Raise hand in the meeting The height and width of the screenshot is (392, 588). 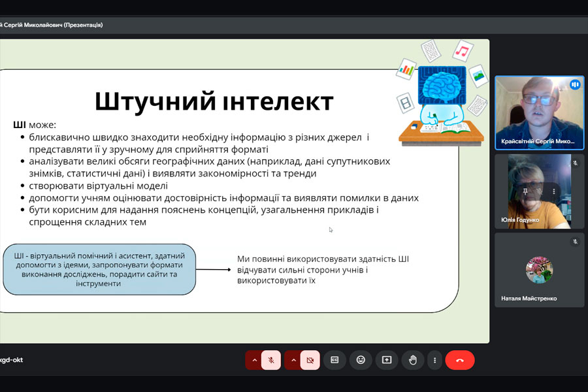(413, 360)
